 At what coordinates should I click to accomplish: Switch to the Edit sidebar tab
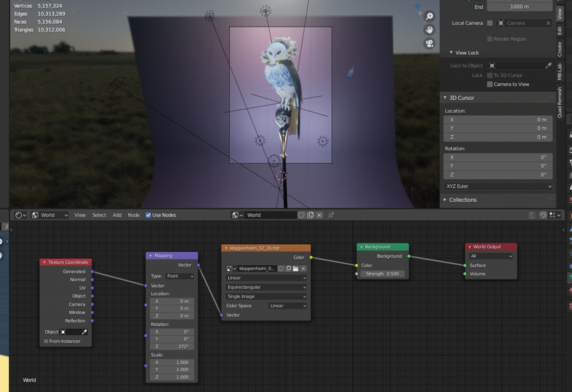[x=559, y=30]
